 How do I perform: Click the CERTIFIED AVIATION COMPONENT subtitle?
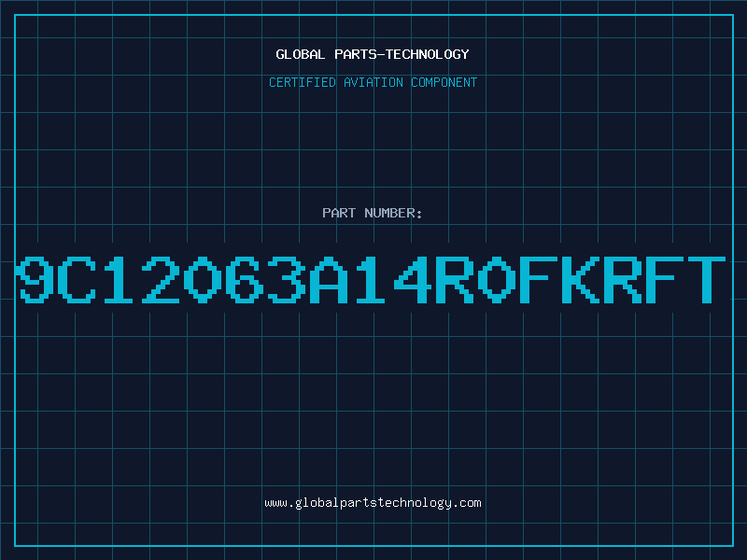coord(373,82)
